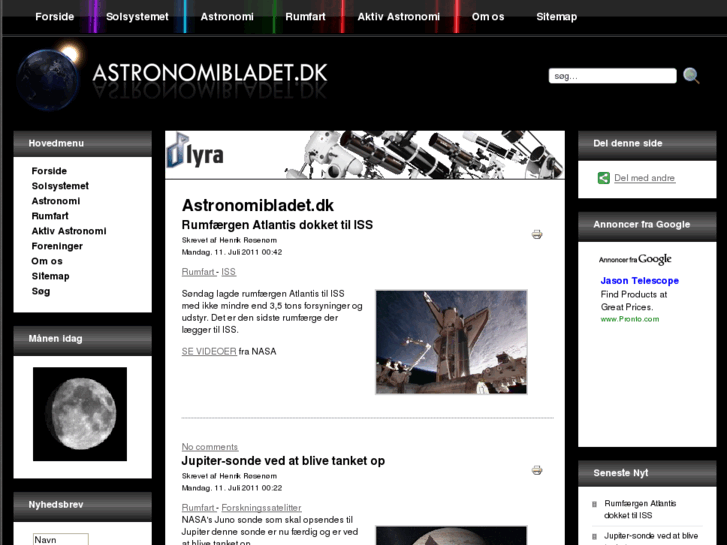The height and width of the screenshot is (545, 727).
Task: Click the Seneste Nyt panel header
Action: coord(647,474)
